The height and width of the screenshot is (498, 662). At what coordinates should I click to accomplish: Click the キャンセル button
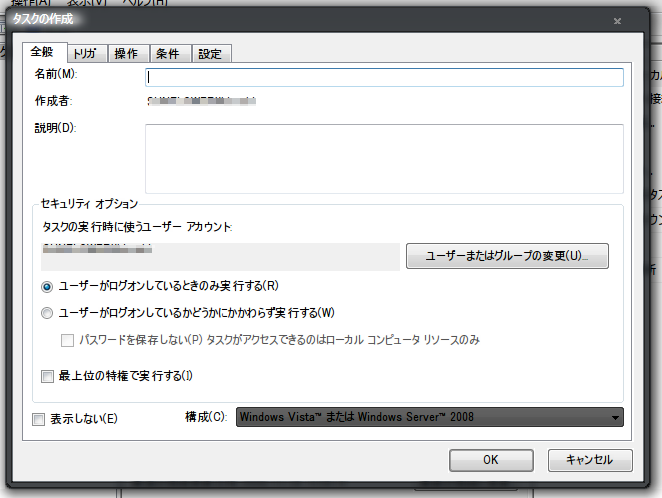(x=589, y=460)
